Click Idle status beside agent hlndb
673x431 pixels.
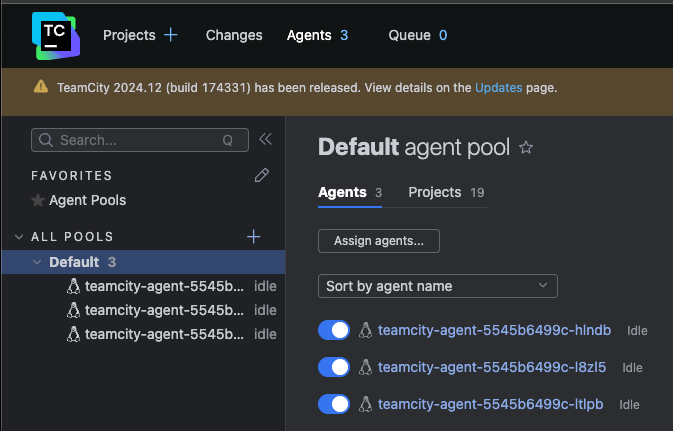637,331
